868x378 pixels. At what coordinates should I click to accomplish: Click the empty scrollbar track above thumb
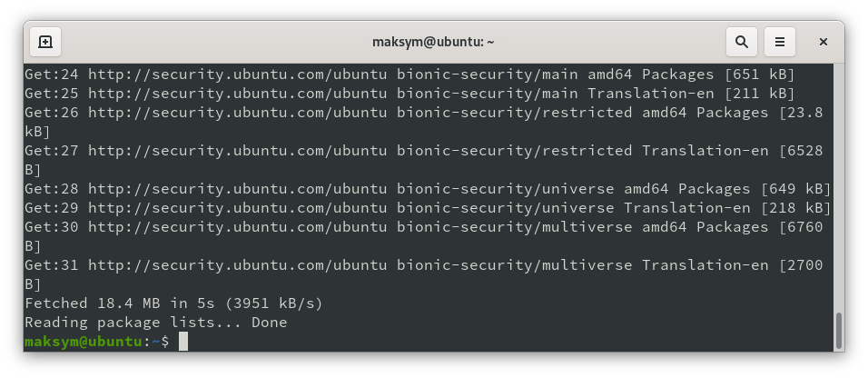point(838,182)
